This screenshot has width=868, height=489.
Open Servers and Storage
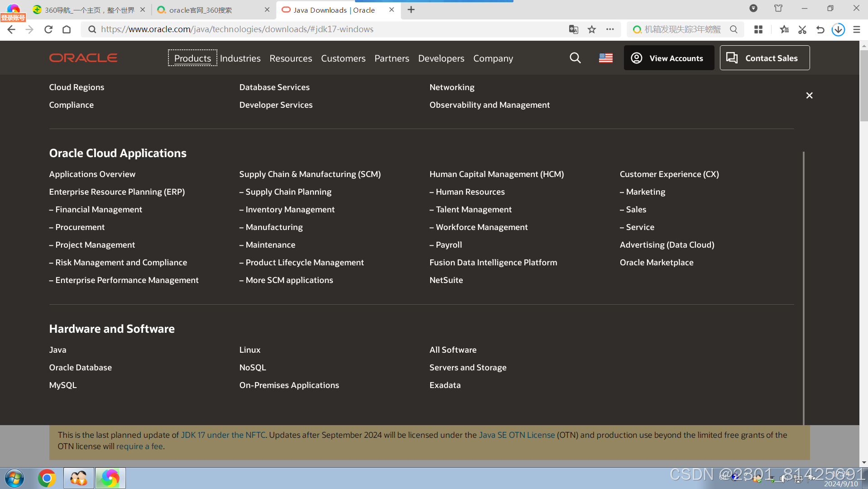pos(468,368)
